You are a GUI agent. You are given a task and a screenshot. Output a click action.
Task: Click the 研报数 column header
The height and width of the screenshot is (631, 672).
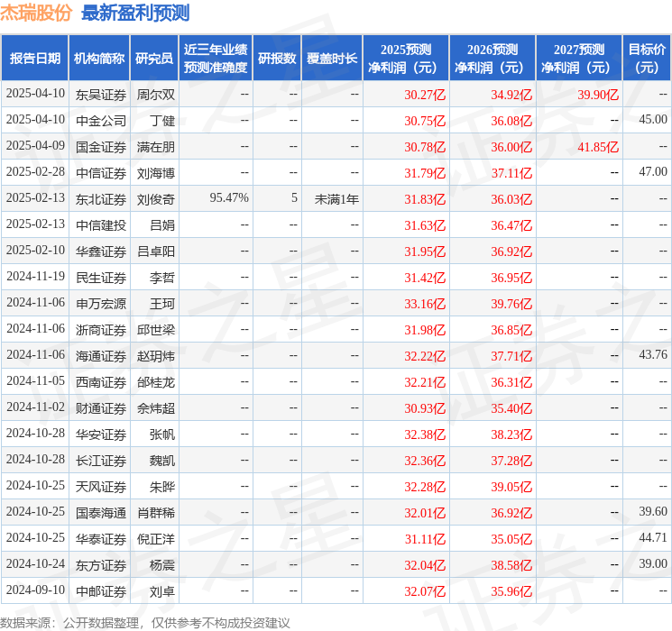pyautogui.click(x=277, y=59)
